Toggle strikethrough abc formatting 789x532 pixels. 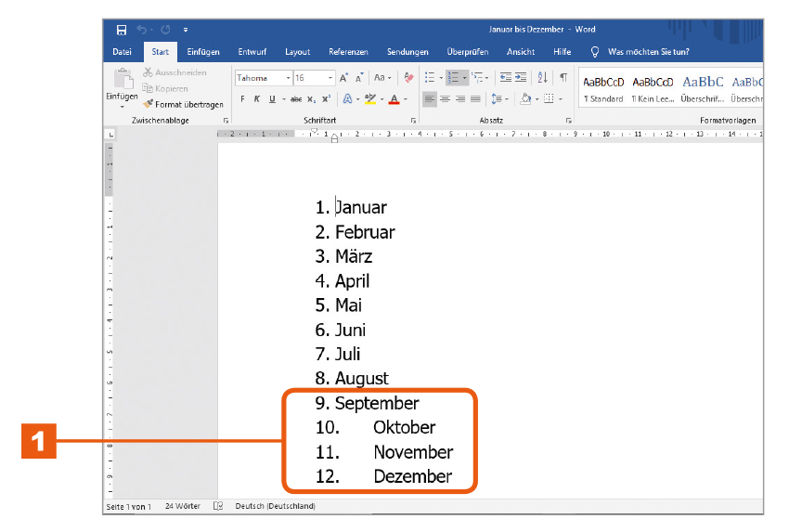(x=296, y=99)
